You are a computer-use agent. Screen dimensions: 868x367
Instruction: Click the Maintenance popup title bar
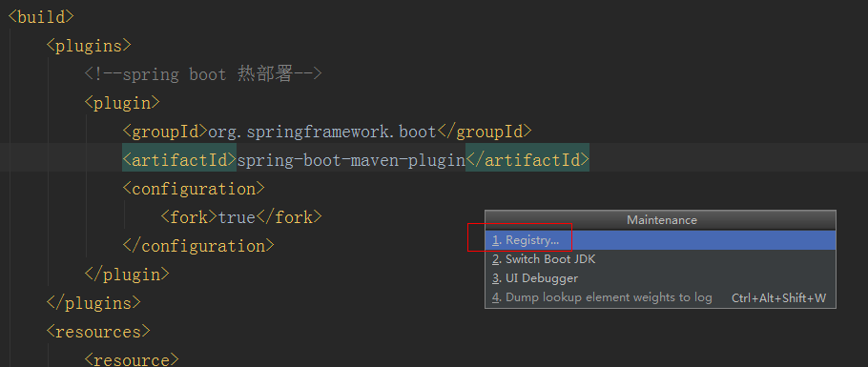[x=661, y=220]
